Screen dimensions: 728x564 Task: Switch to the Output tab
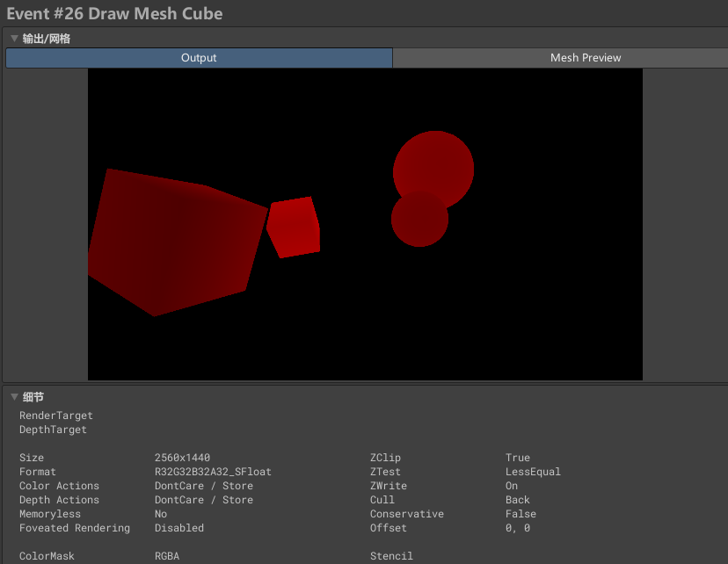(199, 58)
